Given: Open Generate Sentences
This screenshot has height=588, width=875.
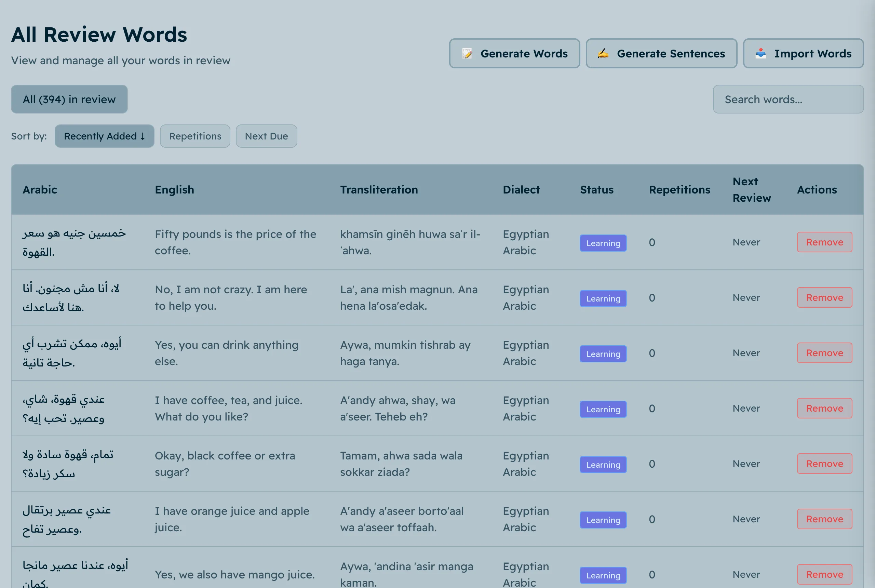Looking at the screenshot, I should (x=661, y=53).
